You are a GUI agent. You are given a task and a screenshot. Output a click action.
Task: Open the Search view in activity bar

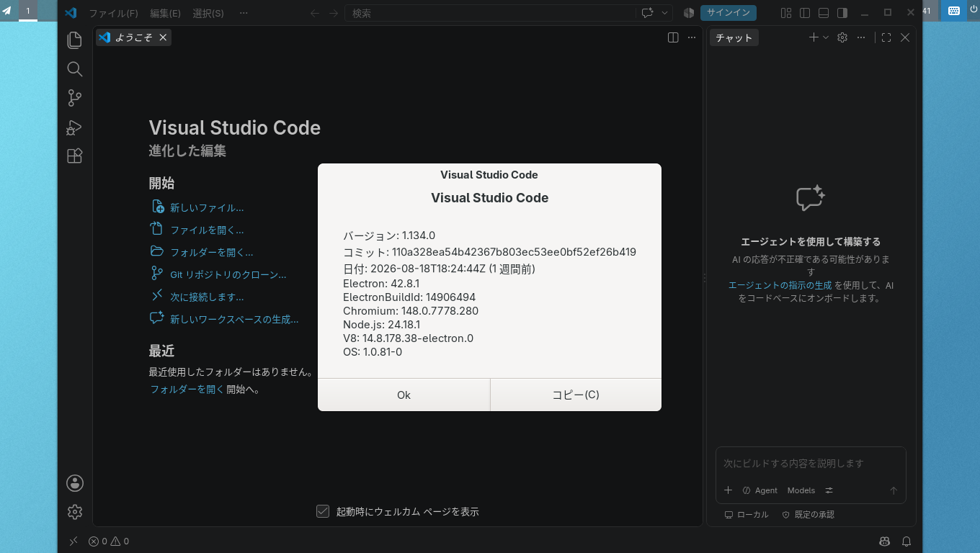tap(75, 69)
